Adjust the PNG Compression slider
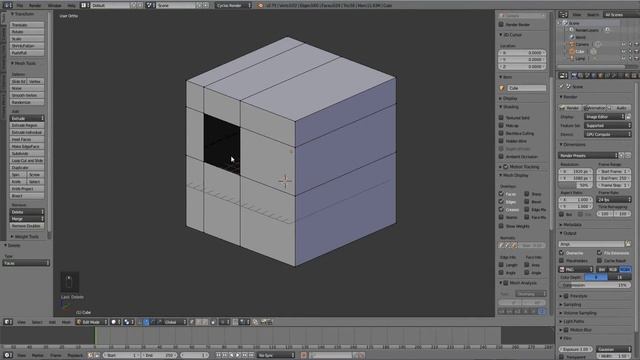 (595, 285)
